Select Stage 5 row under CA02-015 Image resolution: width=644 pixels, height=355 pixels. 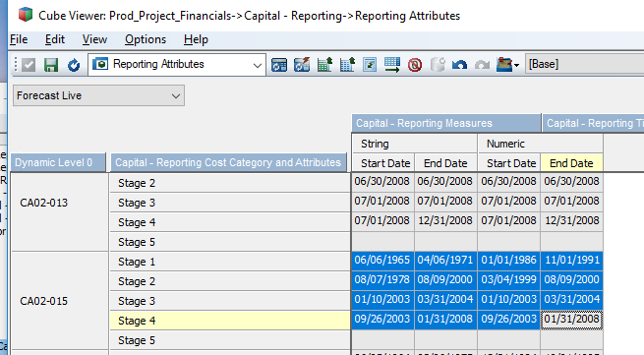click(x=230, y=340)
